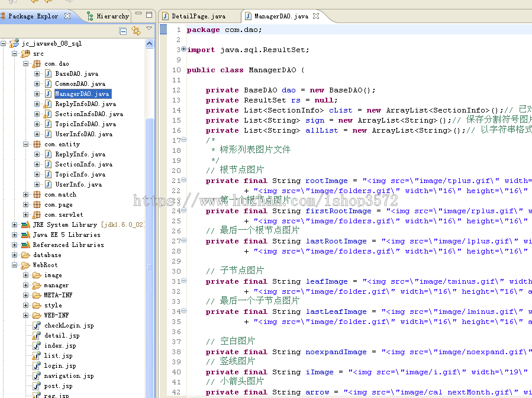
Task: Select ReplyInfo.java in com.entity
Action: tap(80, 154)
